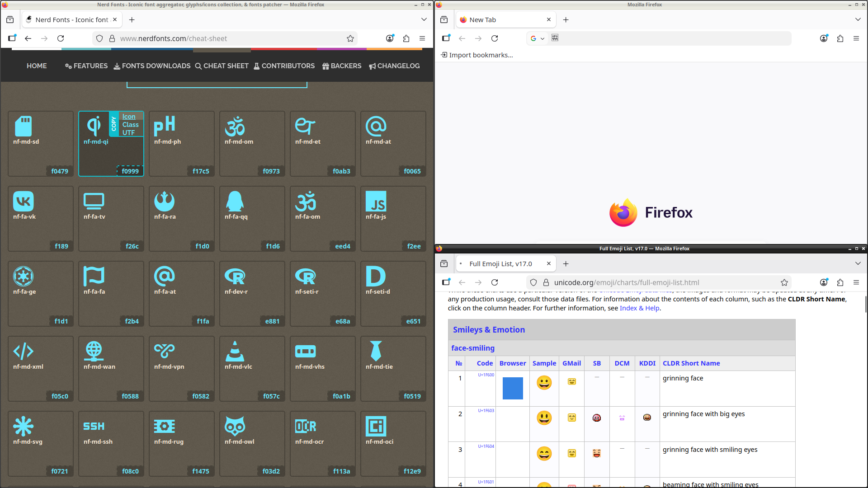This screenshot has width=868, height=488.
Task: Bookmark nerdfonts.com with the star icon
Action: 350,38
